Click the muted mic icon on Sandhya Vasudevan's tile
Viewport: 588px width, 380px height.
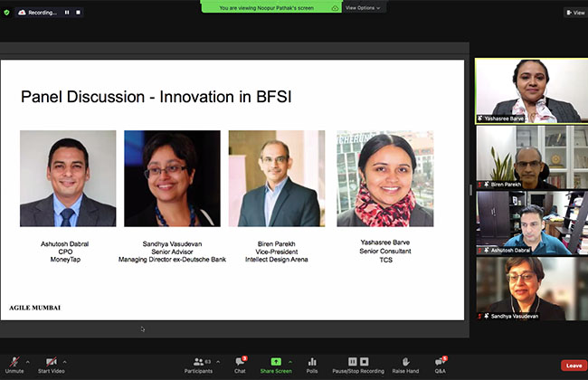click(x=479, y=317)
